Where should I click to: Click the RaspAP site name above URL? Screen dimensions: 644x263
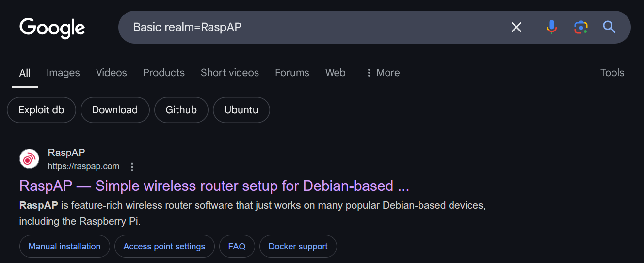point(66,153)
